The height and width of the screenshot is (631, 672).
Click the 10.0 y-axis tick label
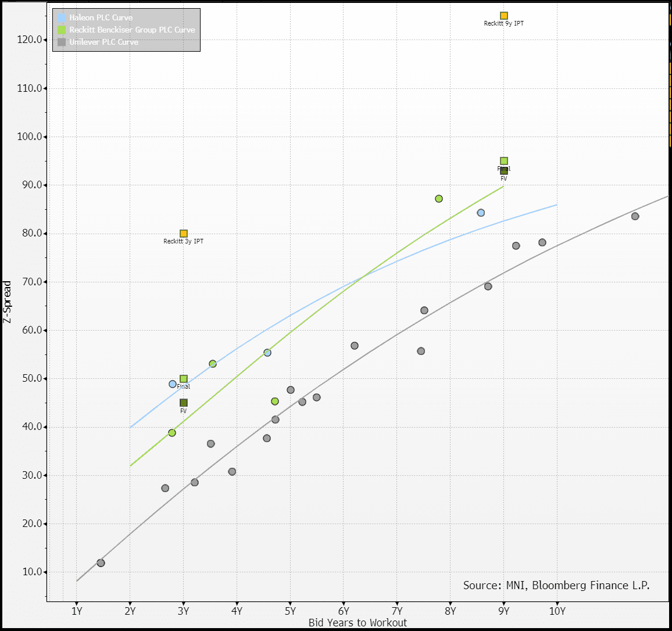(32, 572)
